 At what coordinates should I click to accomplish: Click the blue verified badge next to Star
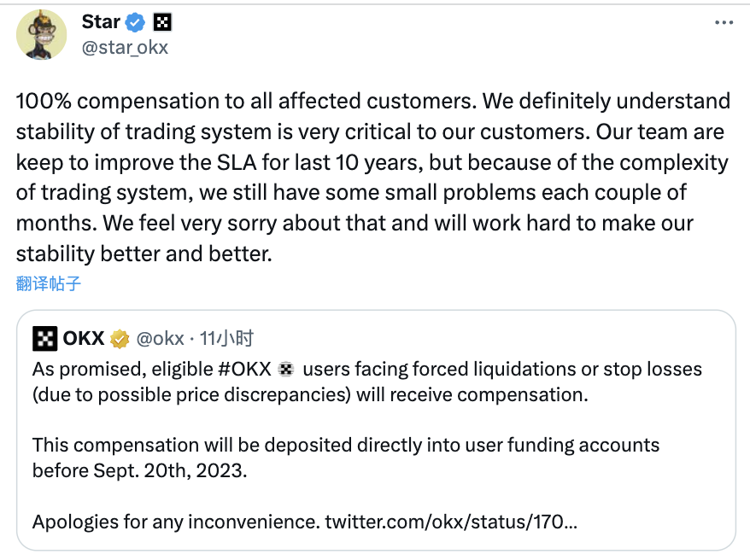click(134, 21)
